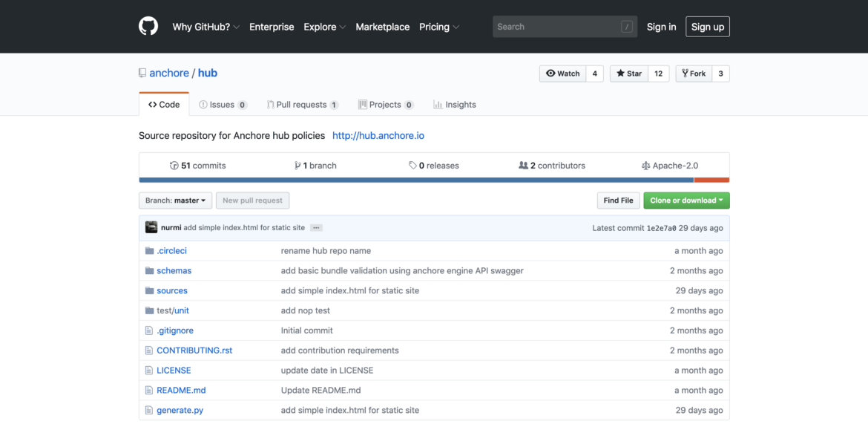
Task: Open the Branch: master selector
Action: click(176, 200)
